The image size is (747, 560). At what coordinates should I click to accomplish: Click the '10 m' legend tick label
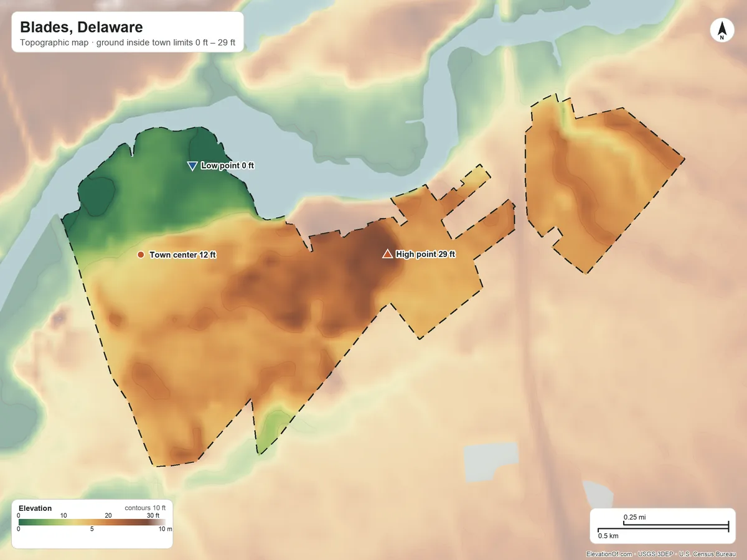(165, 529)
